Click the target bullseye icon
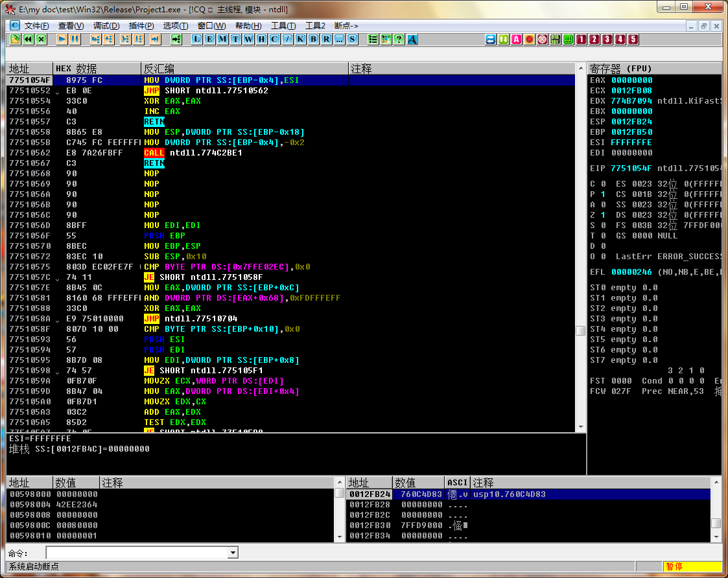The width and height of the screenshot is (728, 578). point(543,40)
